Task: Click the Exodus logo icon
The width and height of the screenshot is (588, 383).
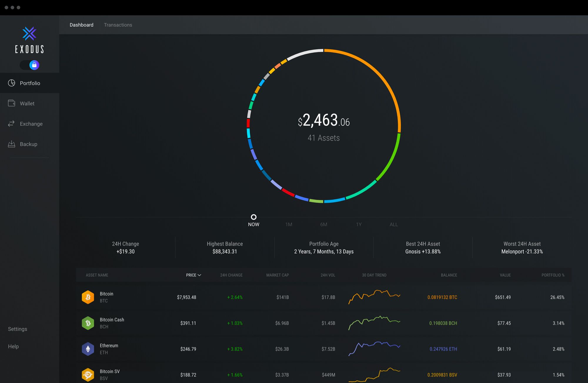Action: click(29, 33)
